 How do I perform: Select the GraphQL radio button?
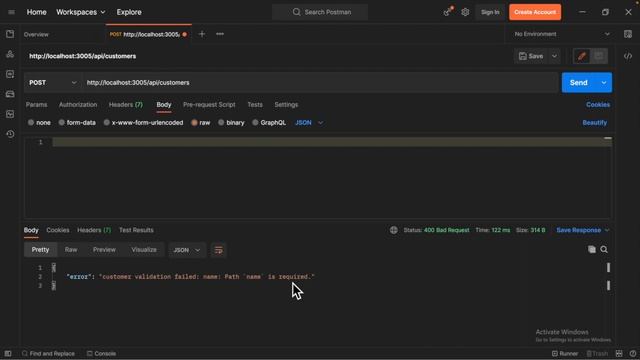click(x=255, y=122)
